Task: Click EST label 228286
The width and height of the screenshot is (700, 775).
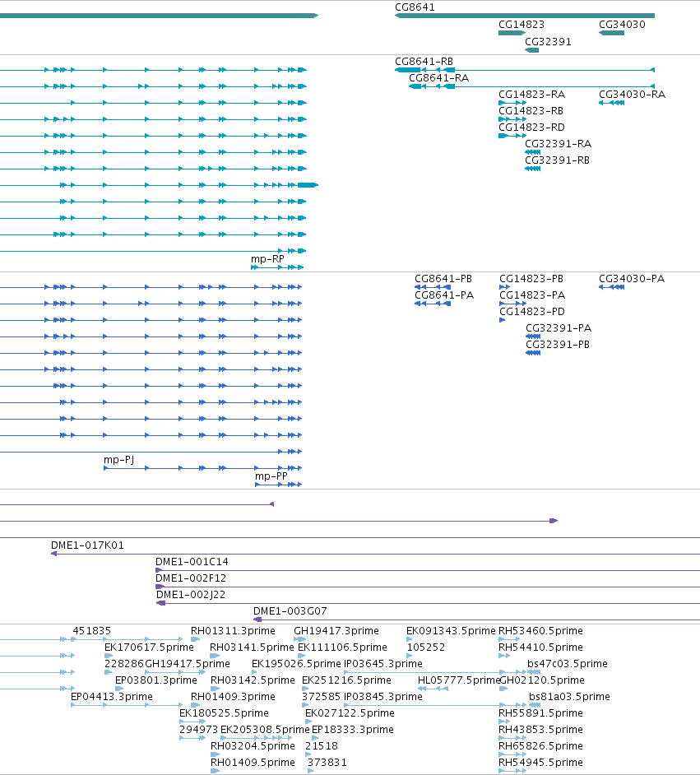Action: 123,664
